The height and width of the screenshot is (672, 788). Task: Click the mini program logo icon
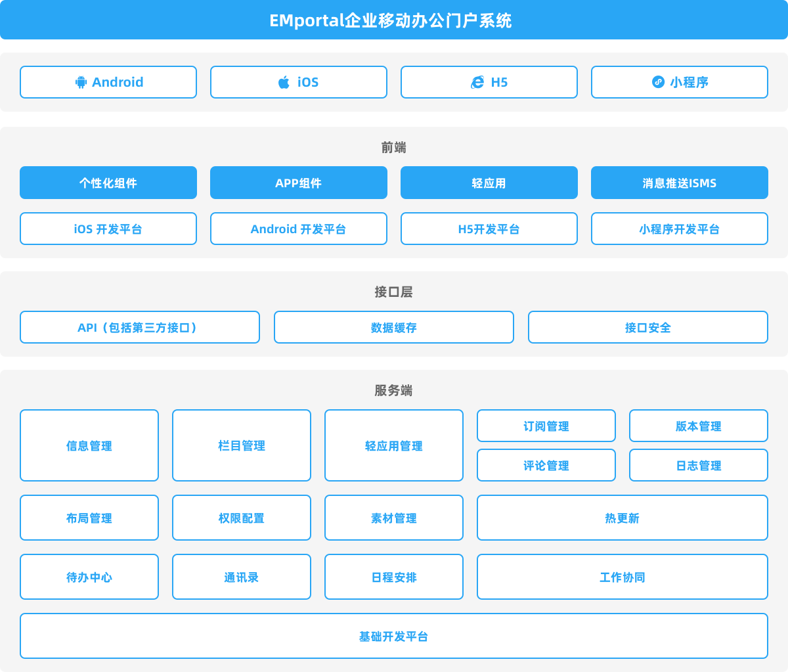coord(658,82)
